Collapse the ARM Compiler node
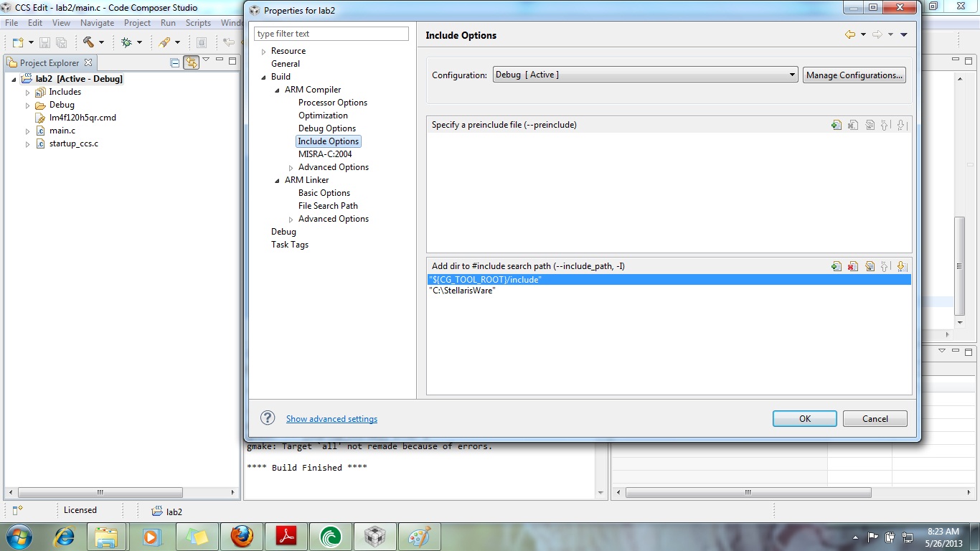The height and width of the screenshot is (551, 980). tap(278, 90)
